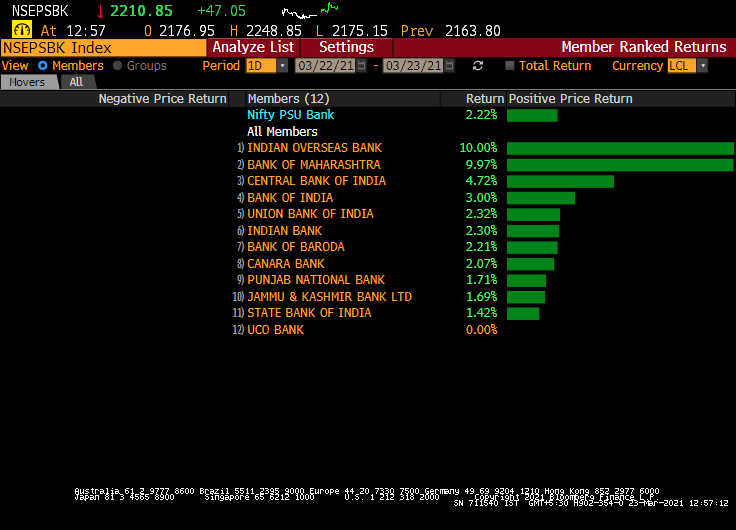This screenshot has width=736, height=530.
Task: Click the refresh icon beside the date range
Action: point(478,66)
